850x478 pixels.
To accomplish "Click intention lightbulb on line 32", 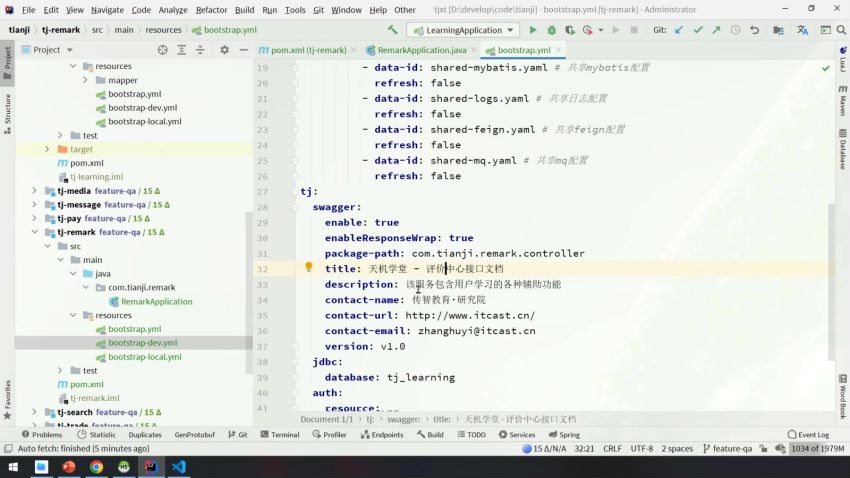I will coord(308,267).
